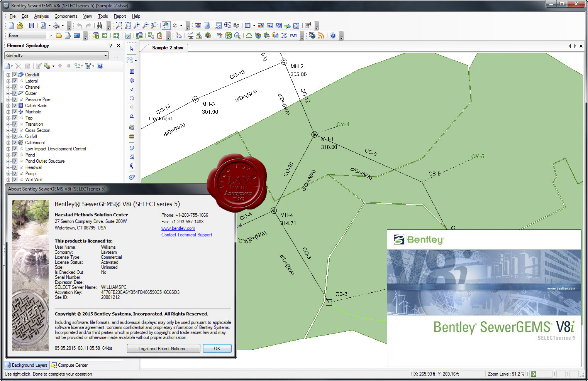Select the Pump layout tool
Screen dimensions: 588x381
(x=132, y=177)
